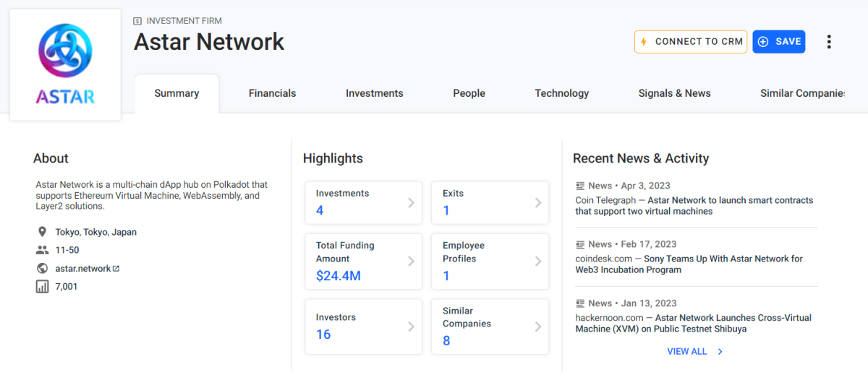The width and height of the screenshot is (868, 380).
Task: Click the $24.4M total funding value
Action: click(x=339, y=275)
